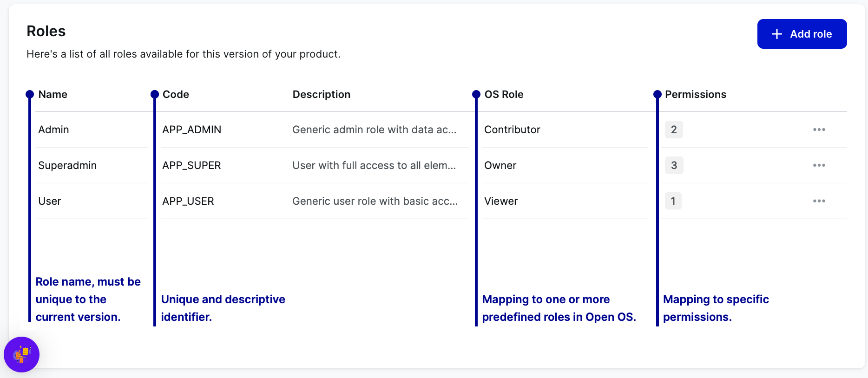Click the Admin permissions count badge
868x378 pixels.
pos(674,130)
